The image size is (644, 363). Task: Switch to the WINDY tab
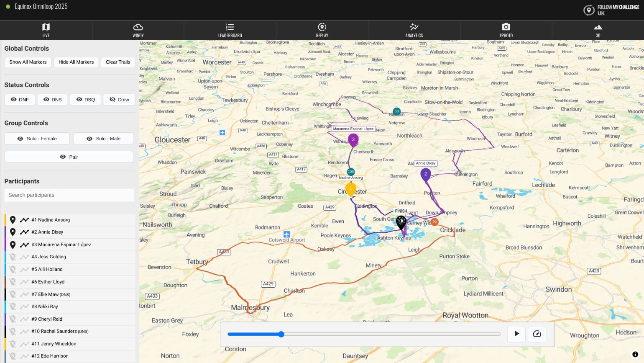click(x=138, y=30)
